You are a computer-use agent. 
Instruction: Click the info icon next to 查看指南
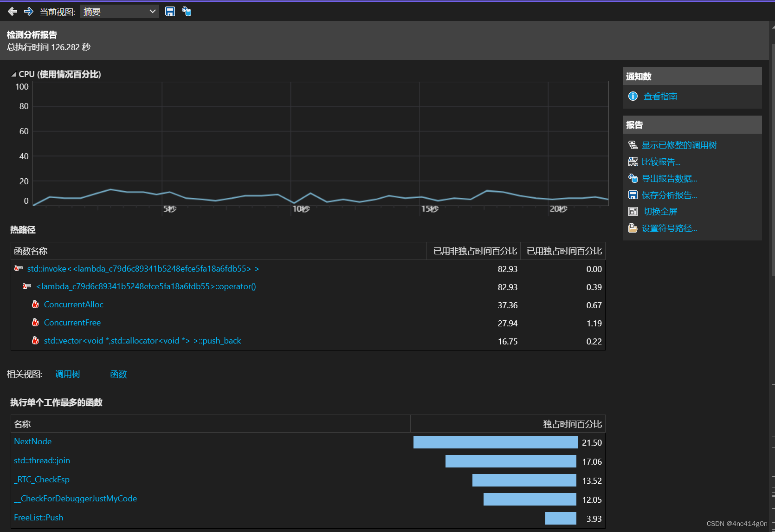(x=633, y=96)
